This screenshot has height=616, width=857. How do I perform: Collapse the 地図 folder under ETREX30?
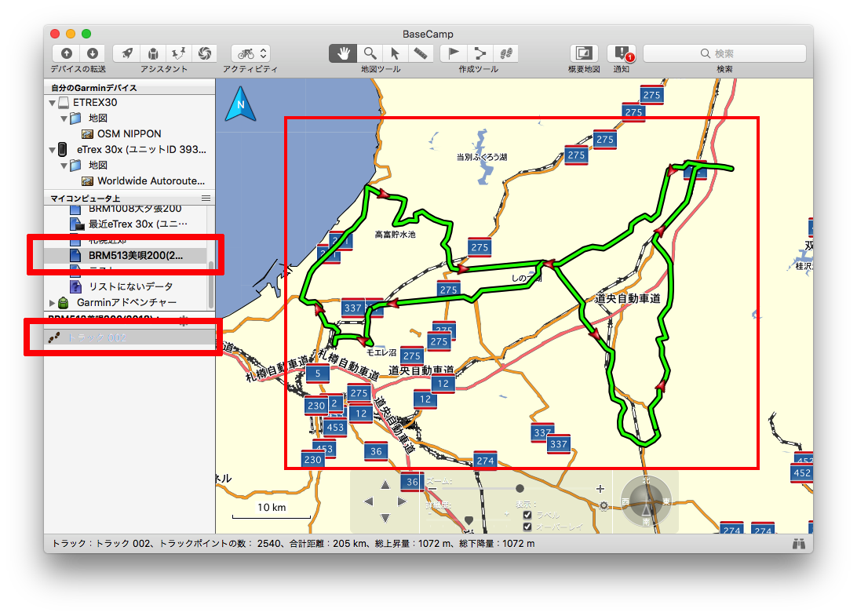(x=64, y=118)
